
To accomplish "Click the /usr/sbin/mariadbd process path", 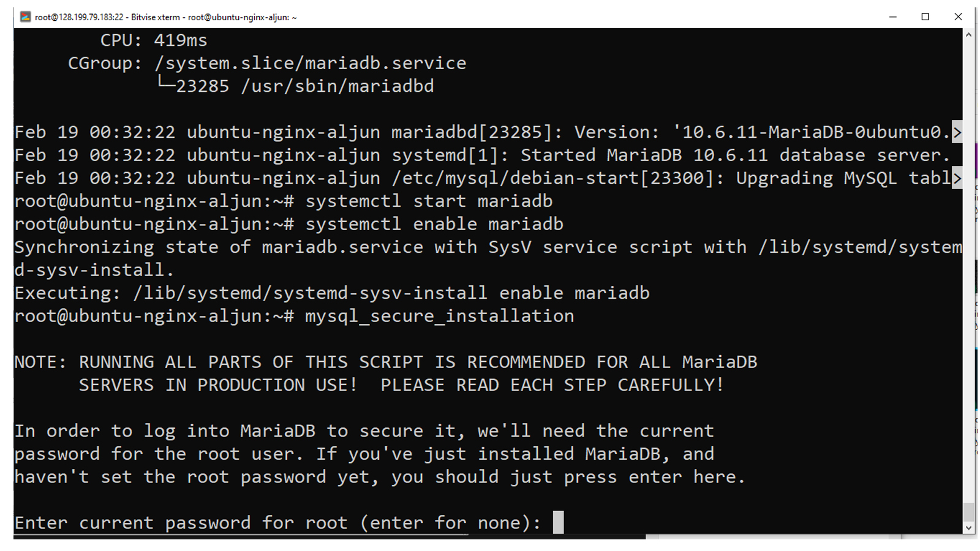I will (x=337, y=86).
